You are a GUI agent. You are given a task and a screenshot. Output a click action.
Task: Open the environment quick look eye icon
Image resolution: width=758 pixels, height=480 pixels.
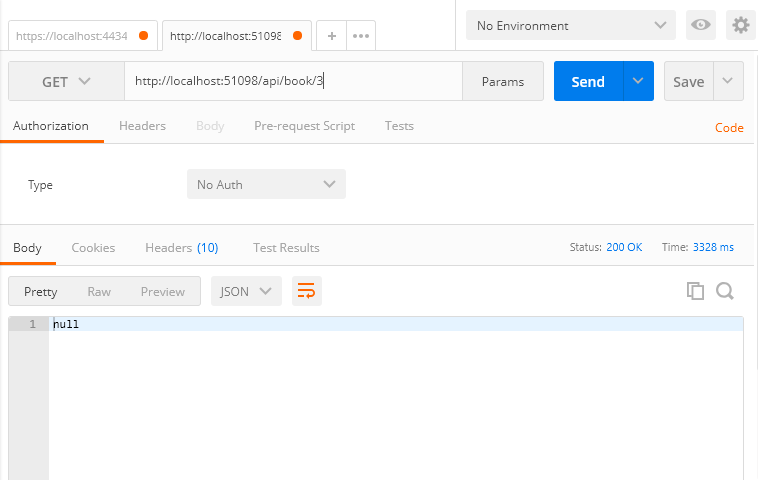coord(701,25)
